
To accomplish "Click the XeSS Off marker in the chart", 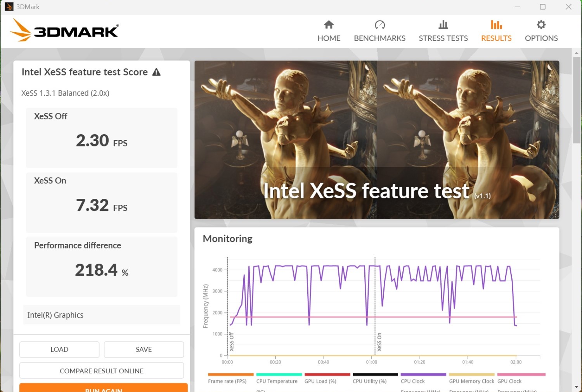I will pos(231,342).
